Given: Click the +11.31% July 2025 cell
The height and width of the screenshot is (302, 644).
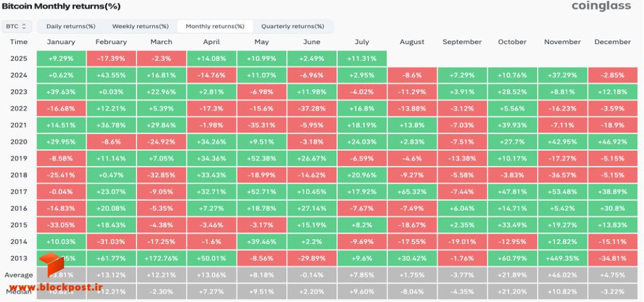Looking at the screenshot, I should tap(362, 59).
